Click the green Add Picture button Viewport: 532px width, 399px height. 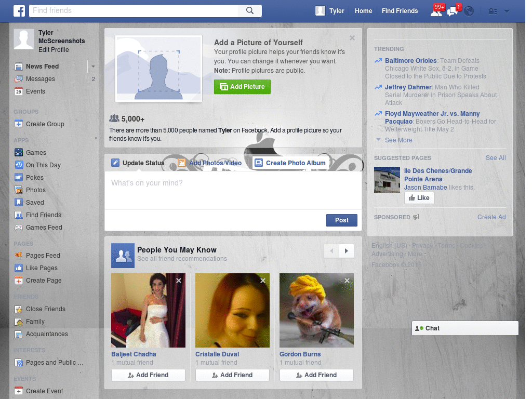tap(242, 87)
